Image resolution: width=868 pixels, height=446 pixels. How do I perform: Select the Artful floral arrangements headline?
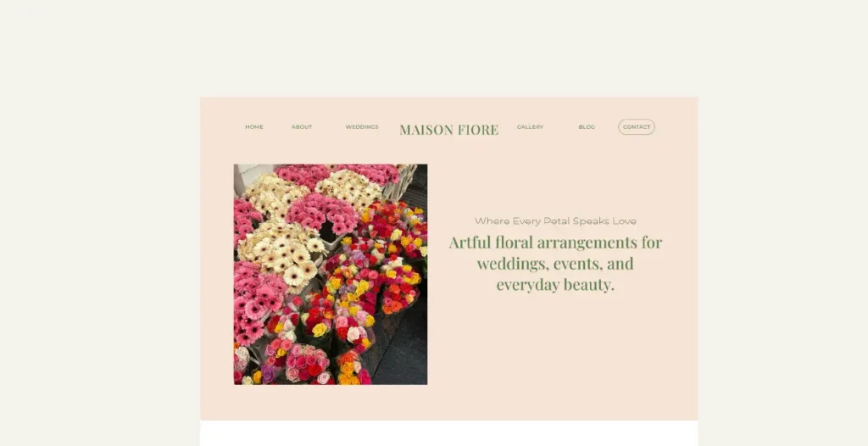(555, 264)
